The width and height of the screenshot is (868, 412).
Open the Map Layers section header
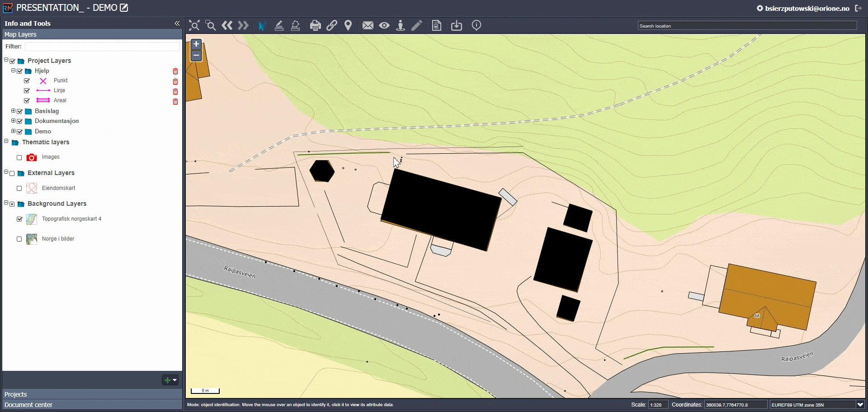tap(92, 34)
